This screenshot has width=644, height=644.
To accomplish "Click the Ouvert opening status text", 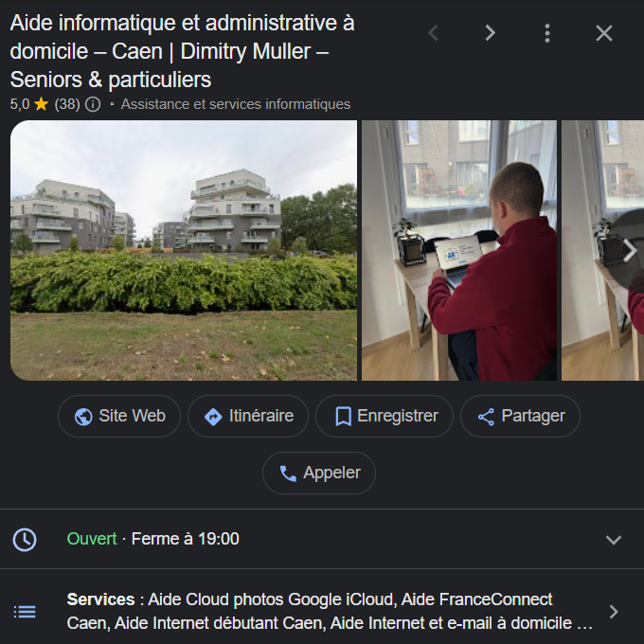I will click(x=92, y=539).
